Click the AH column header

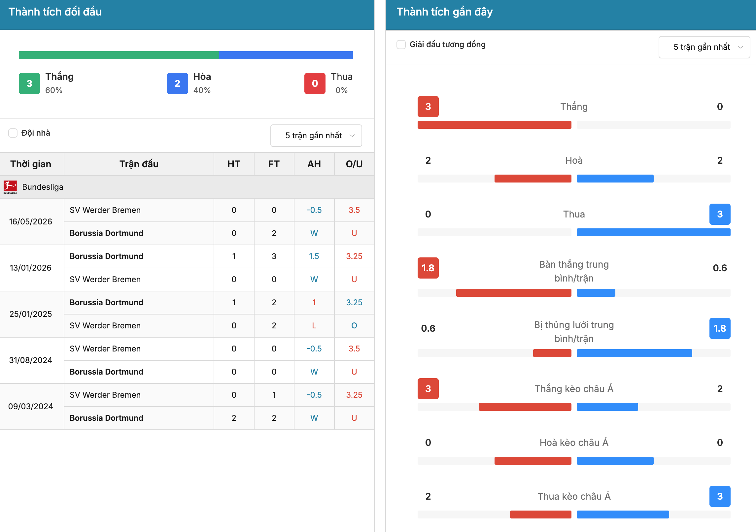(314, 164)
